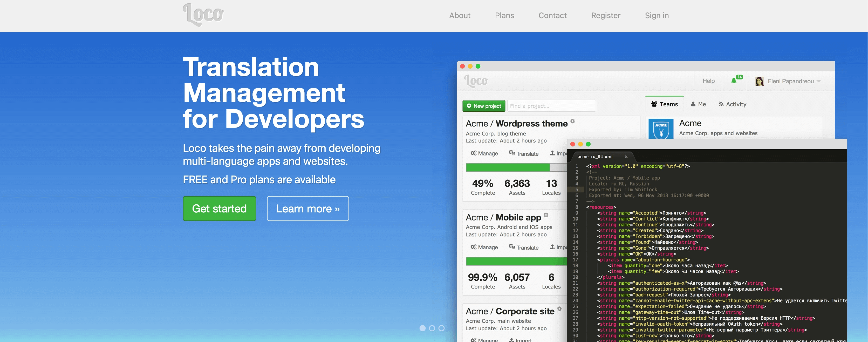Click Translate under Mobile app
Viewport: 868px width, 342px height.
(524, 247)
